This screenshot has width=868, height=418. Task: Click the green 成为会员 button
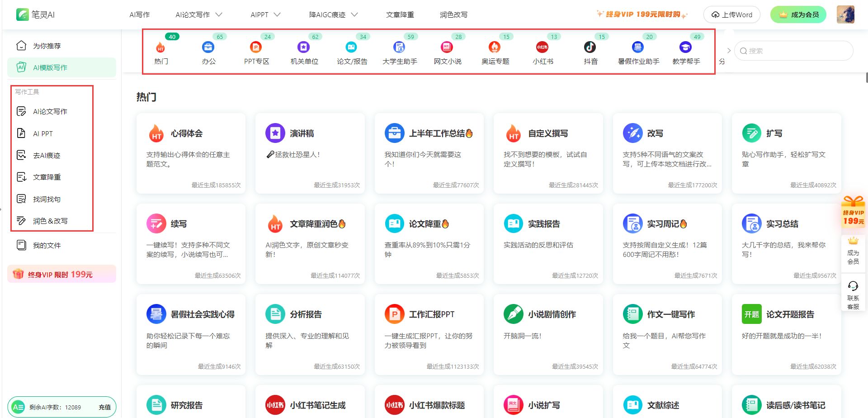tap(798, 14)
